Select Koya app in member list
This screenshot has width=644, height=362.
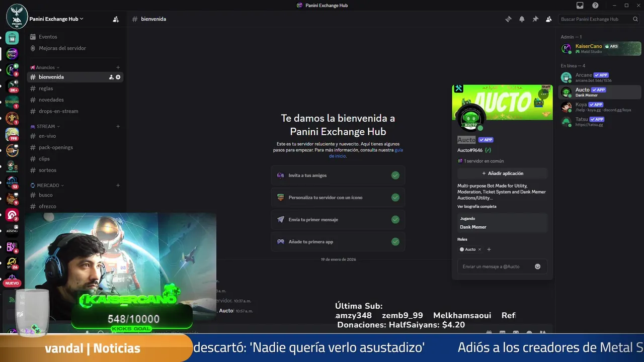tap(600, 107)
